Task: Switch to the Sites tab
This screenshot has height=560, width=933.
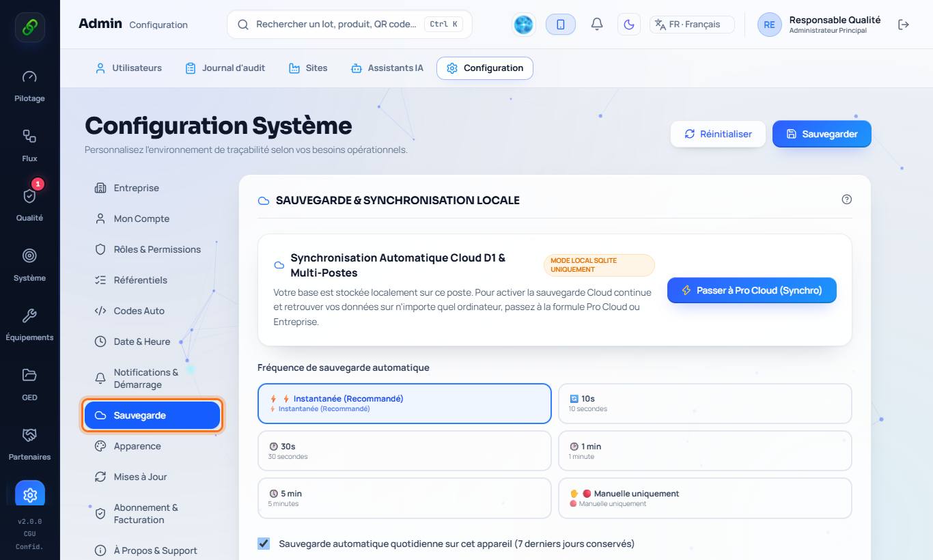Action: [x=307, y=68]
